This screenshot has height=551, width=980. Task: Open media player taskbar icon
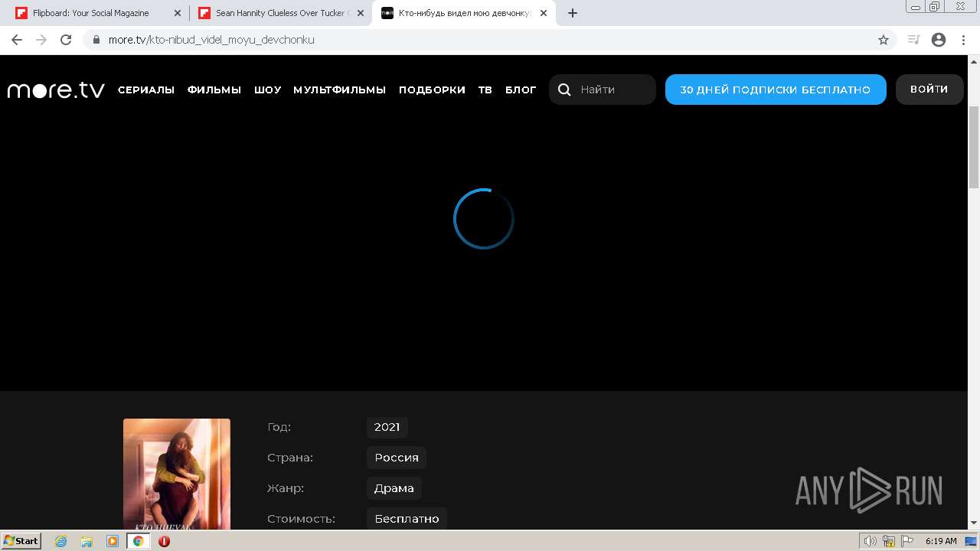click(x=113, y=541)
